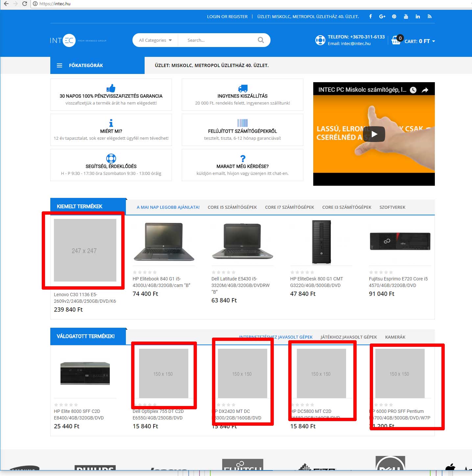The width and height of the screenshot is (472, 476).
Task: Open the YouTube social icon
Action: click(406, 16)
